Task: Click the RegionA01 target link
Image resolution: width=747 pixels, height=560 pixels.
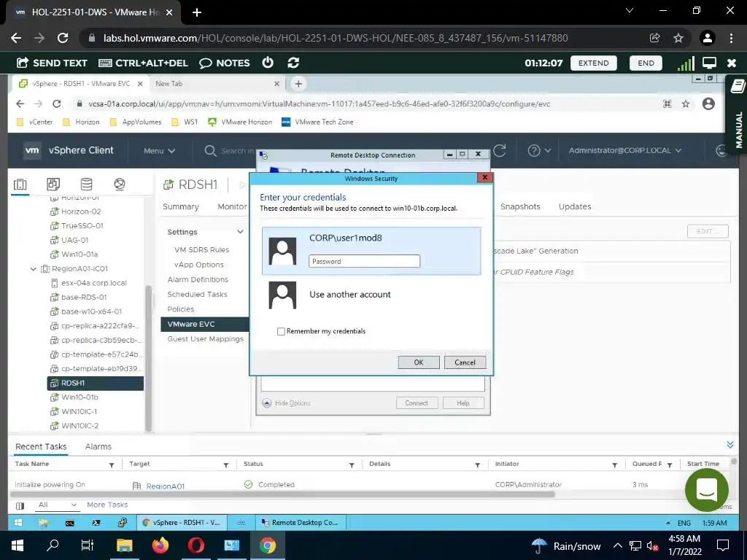Action: 165,486
